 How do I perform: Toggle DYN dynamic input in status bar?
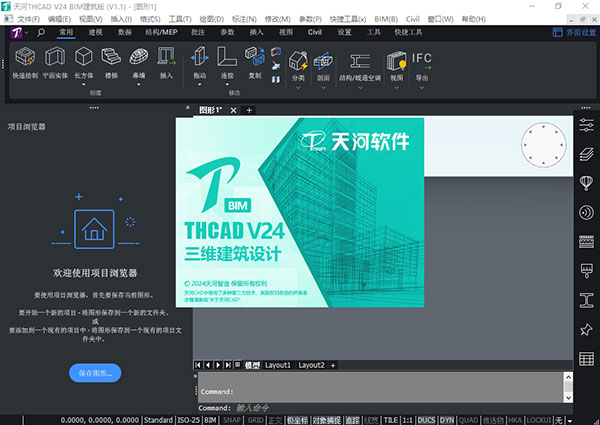point(447,420)
